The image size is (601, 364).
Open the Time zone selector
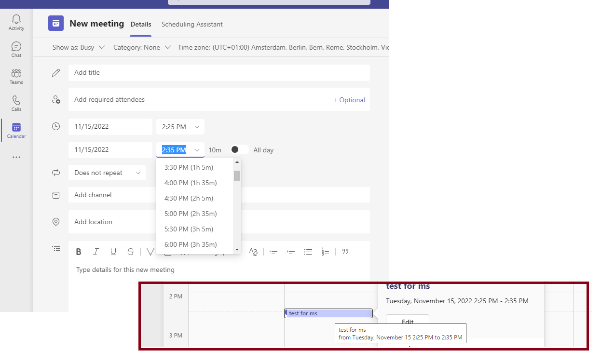pyautogui.click(x=283, y=47)
